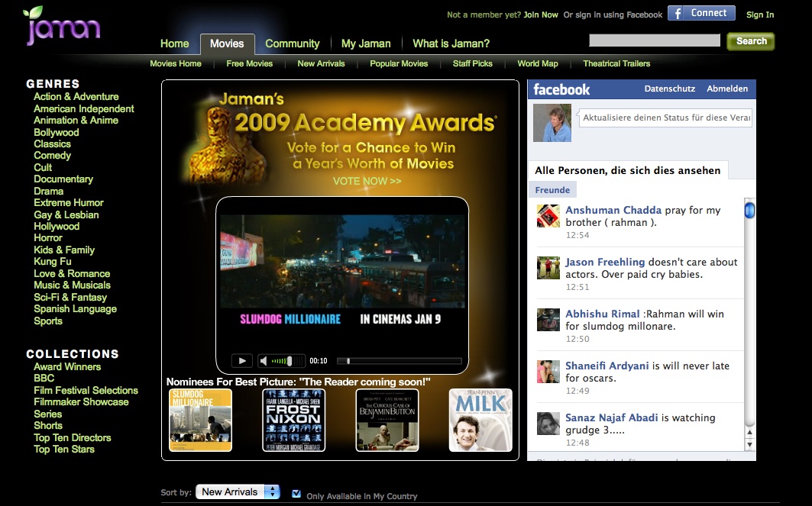Click the feed scroll up arrow

pos(749,432)
